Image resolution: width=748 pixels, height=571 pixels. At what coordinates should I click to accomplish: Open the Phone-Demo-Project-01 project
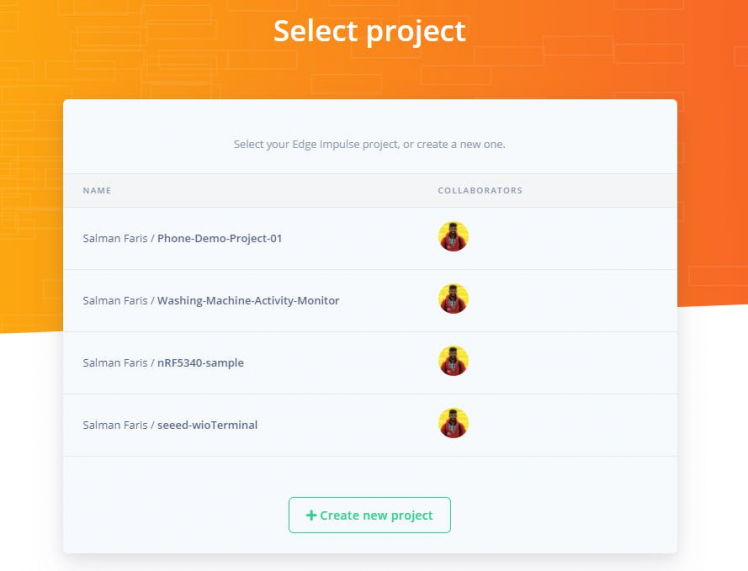point(219,238)
